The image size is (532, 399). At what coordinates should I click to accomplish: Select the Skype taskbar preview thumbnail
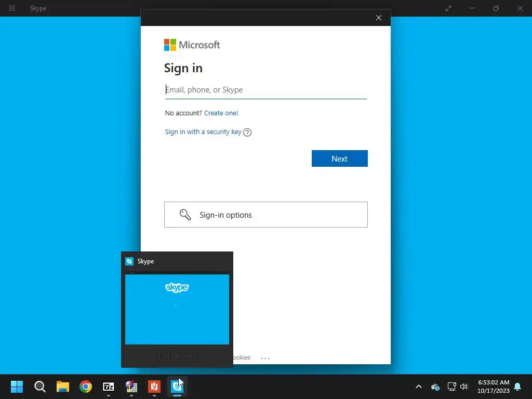click(177, 309)
